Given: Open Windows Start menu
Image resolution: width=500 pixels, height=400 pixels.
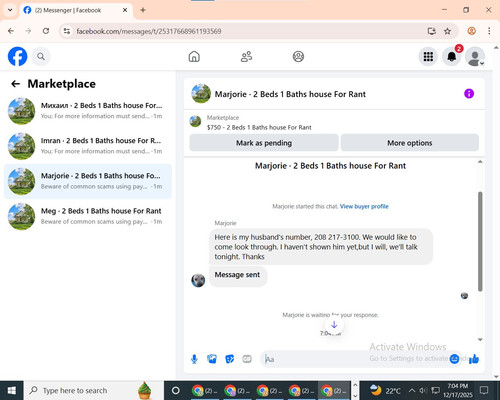Looking at the screenshot, I should click(12, 390).
